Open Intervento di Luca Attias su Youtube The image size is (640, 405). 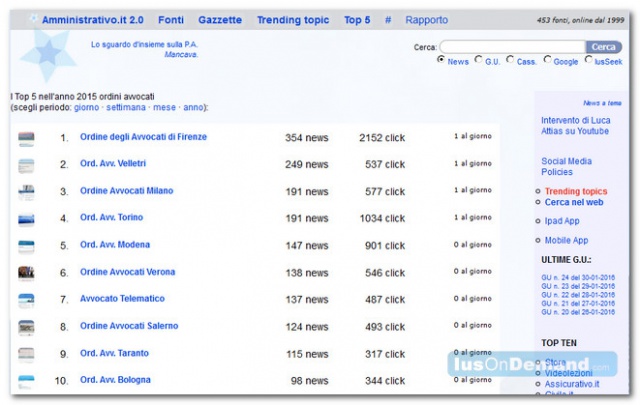coord(576,126)
